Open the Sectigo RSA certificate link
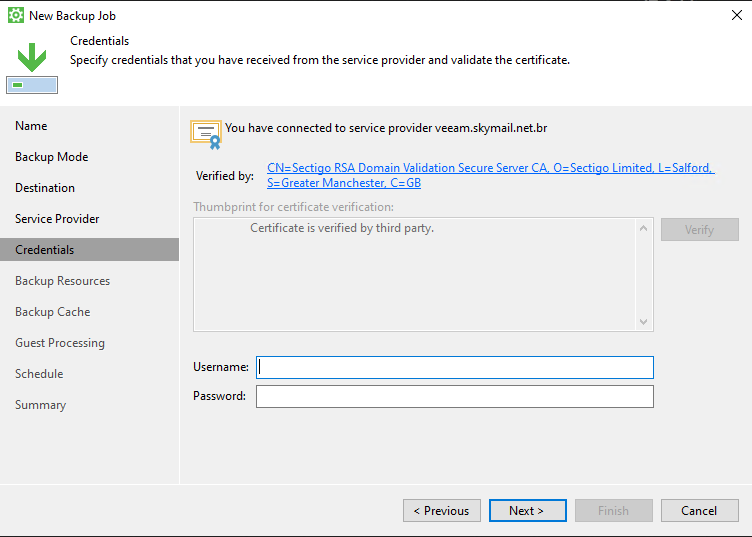The image size is (752, 537). coord(491,175)
